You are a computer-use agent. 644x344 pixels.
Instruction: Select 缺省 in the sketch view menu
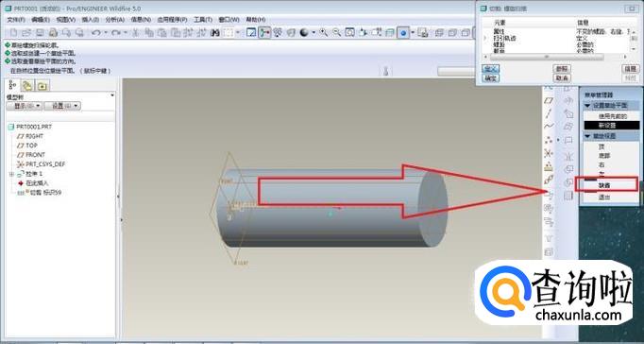pyautogui.click(x=604, y=186)
